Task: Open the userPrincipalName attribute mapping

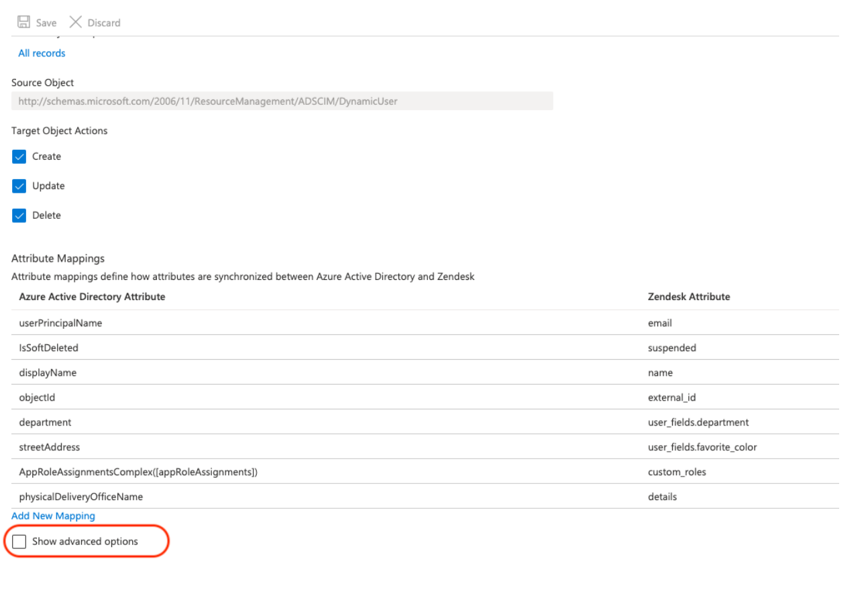Action: pos(60,323)
